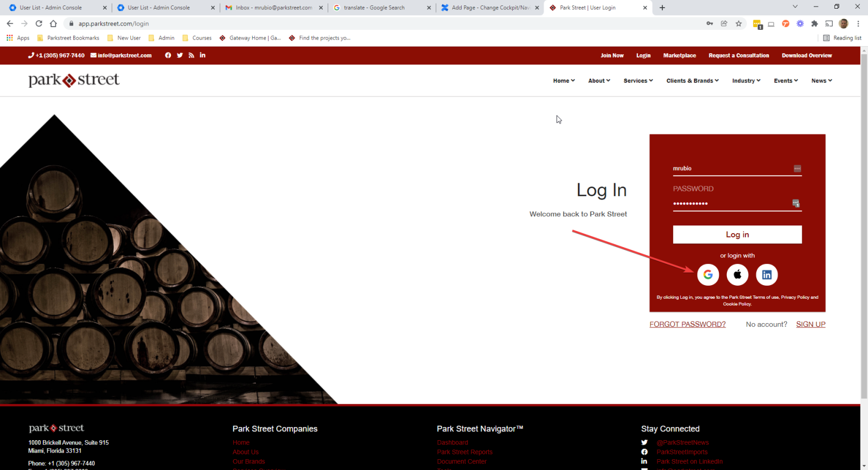This screenshot has width=868, height=470.
Task: Click the cast media icon in toolbar
Action: [829, 23]
